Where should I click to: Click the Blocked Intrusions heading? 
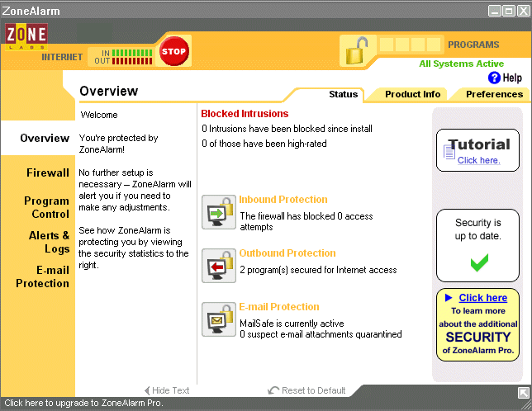pos(245,114)
